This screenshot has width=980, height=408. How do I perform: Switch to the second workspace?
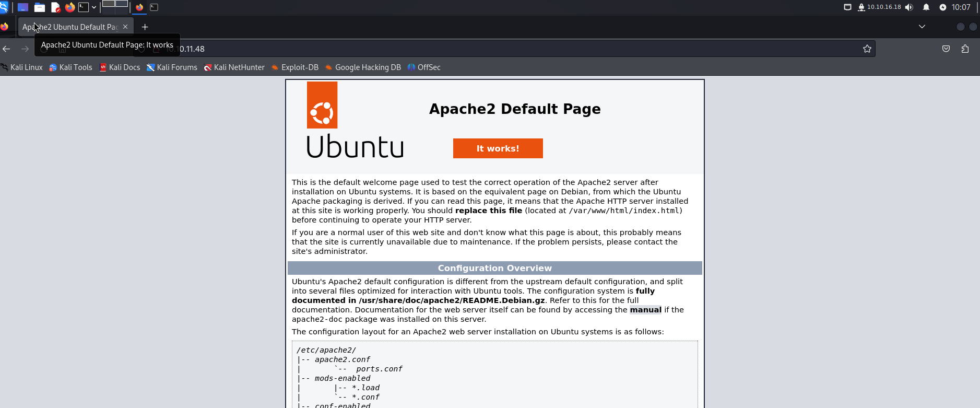[122, 4]
